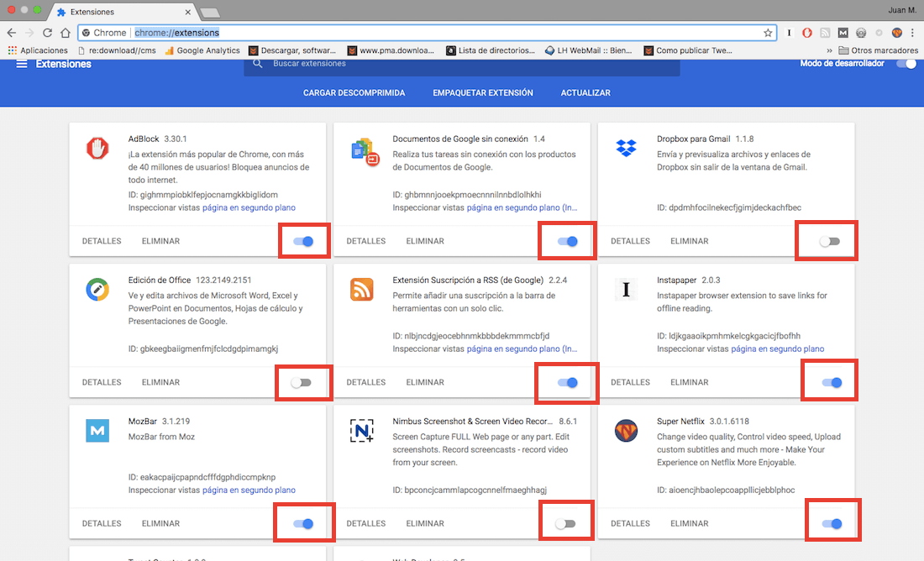Viewport: 924px width, 561px height.
Task: Click ELIMINAR for MozBar
Action: [x=161, y=523]
